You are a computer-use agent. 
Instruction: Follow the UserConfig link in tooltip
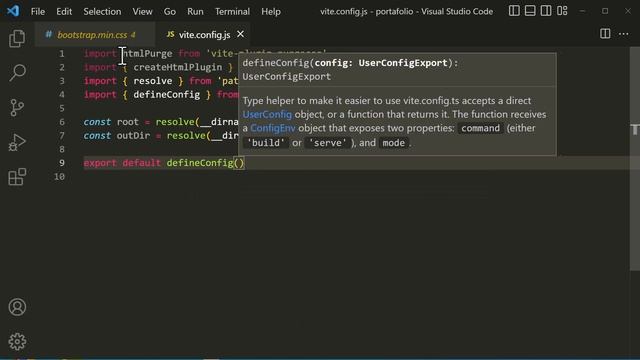(267, 114)
